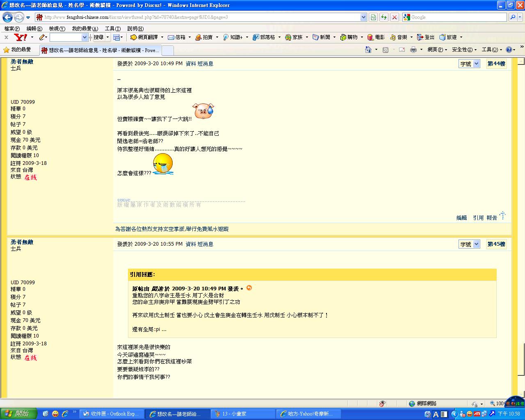
Task: Click the quote arrow icon in quoted post
Action: coord(249,288)
